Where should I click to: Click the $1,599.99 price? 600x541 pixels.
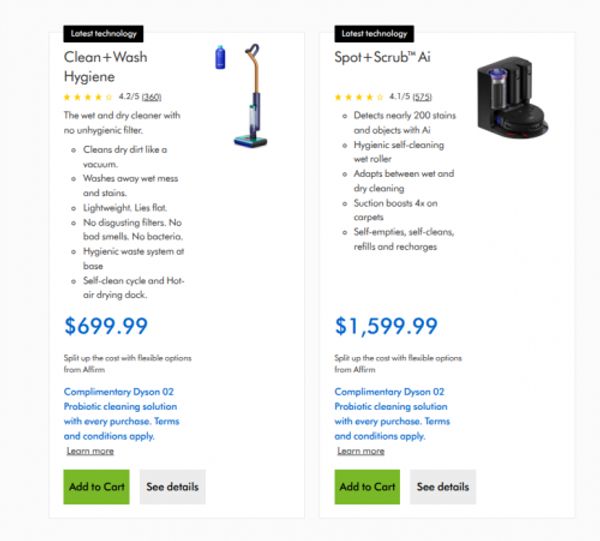(x=386, y=326)
